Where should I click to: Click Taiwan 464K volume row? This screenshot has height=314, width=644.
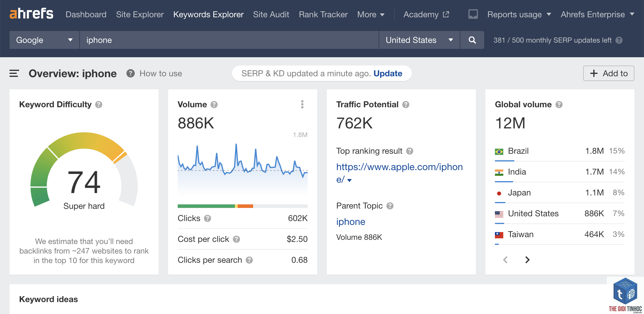[x=560, y=234]
